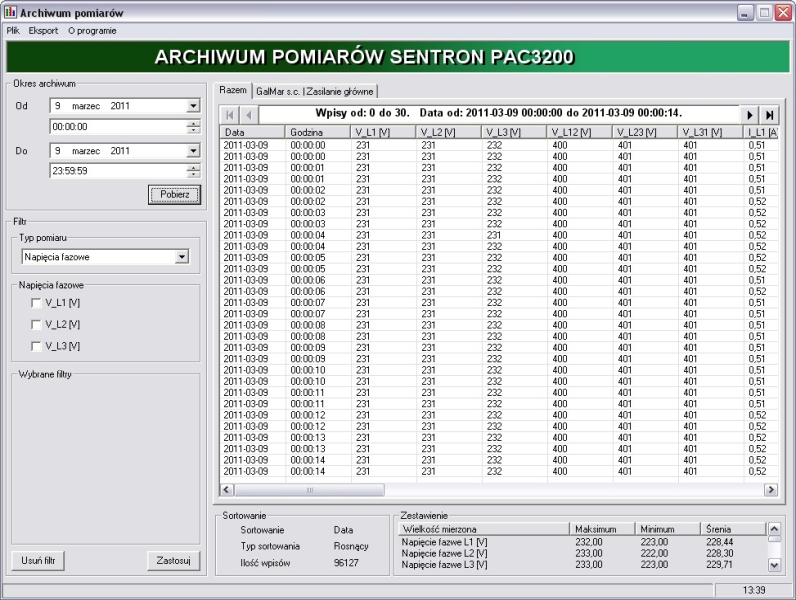
Task: Click Ilość wpisów value 96127
Action: click(346, 563)
